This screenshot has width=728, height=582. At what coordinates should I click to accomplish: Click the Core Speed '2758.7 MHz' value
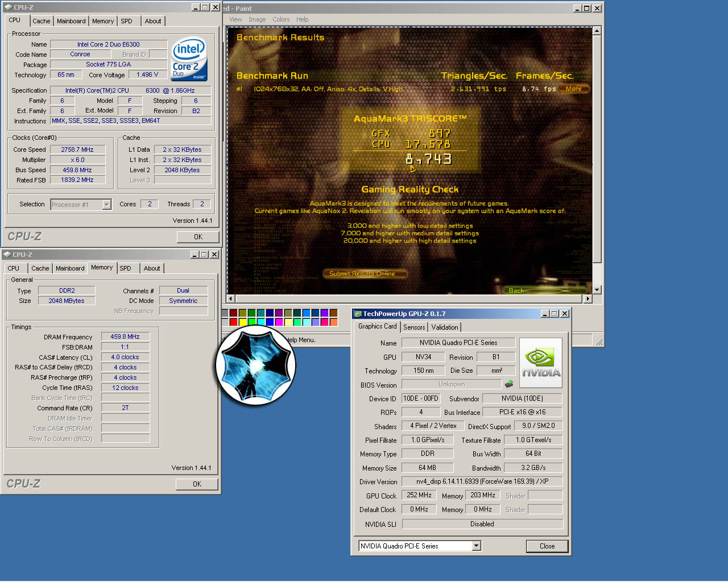[x=77, y=149]
